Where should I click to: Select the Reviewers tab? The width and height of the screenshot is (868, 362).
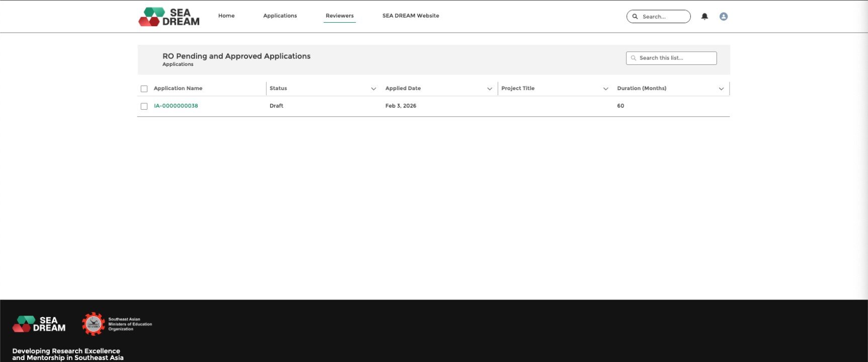pos(340,16)
